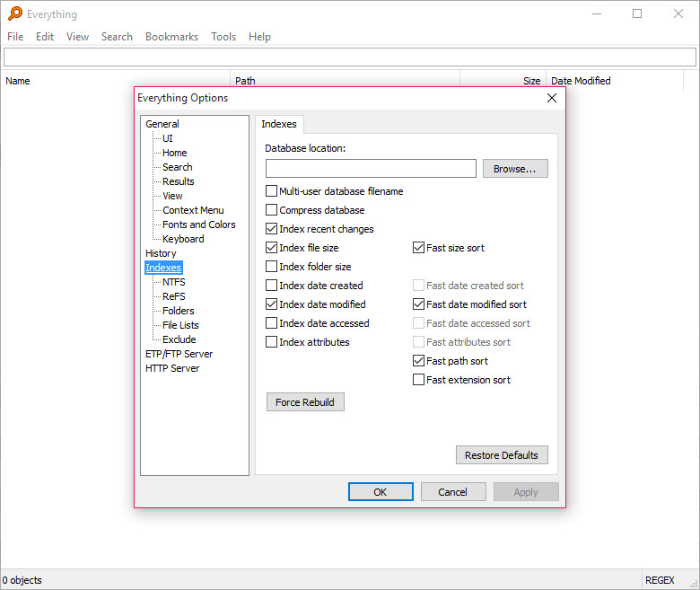Uncheck Fast path sort
The image size is (700, 590).
click(x=418, y=361)
